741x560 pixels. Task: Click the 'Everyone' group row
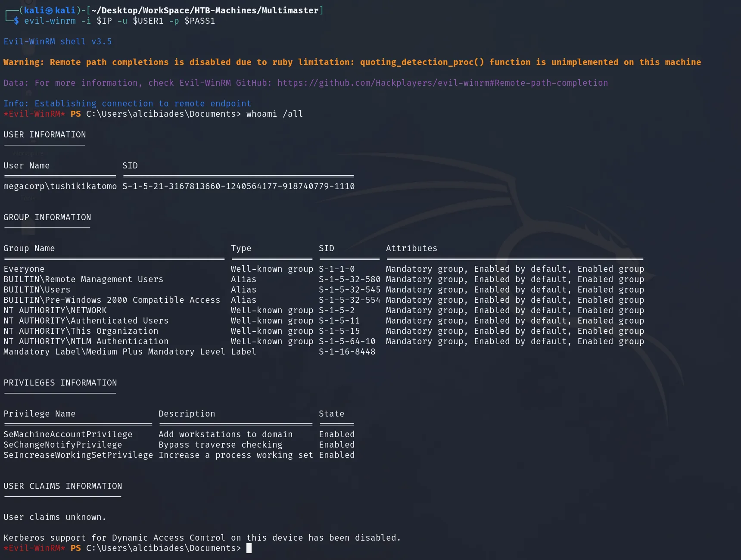324,269
